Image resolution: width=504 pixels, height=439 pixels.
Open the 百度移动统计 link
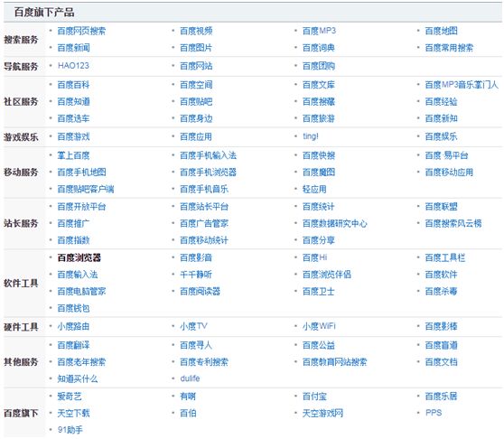pyautogui.click(x=204, y=240)
